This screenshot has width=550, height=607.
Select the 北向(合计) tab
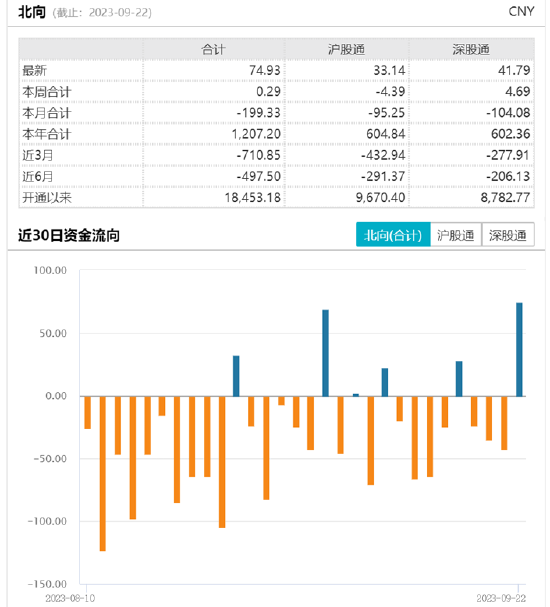pos(393,235)
